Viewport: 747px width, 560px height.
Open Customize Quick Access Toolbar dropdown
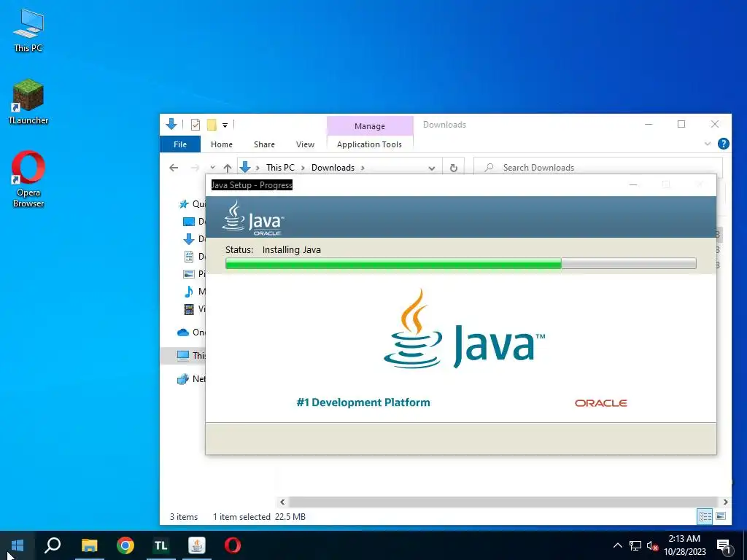tap(225, 125)
